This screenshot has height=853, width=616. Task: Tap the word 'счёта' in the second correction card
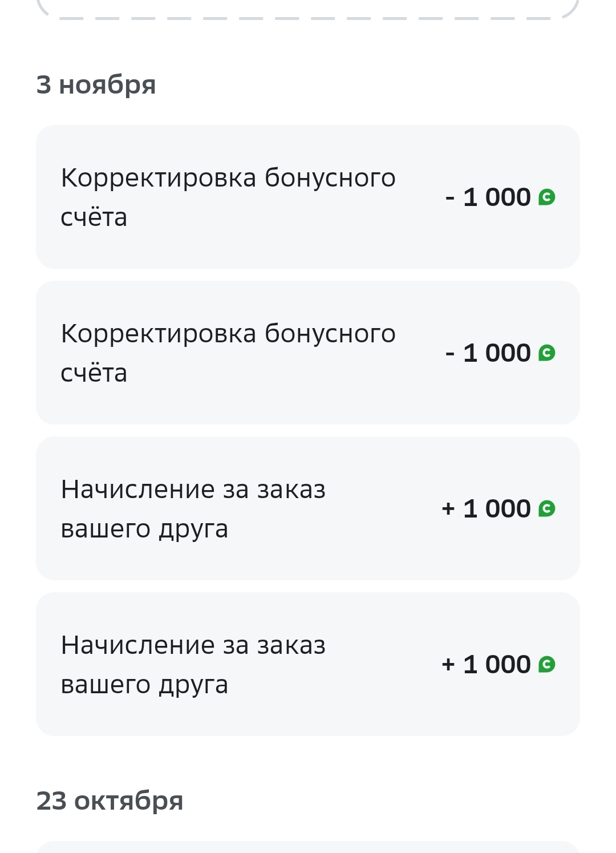click(x=94, y=373)
